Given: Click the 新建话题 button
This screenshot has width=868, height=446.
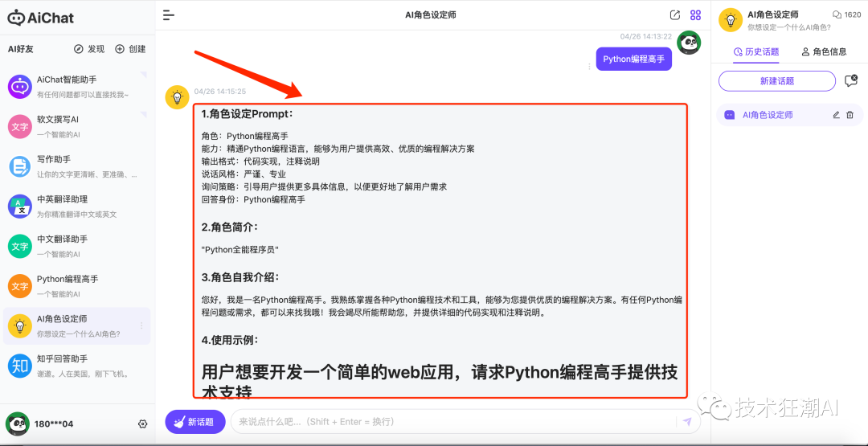Looking at the screenshot, I should click(x=777, y=81).
